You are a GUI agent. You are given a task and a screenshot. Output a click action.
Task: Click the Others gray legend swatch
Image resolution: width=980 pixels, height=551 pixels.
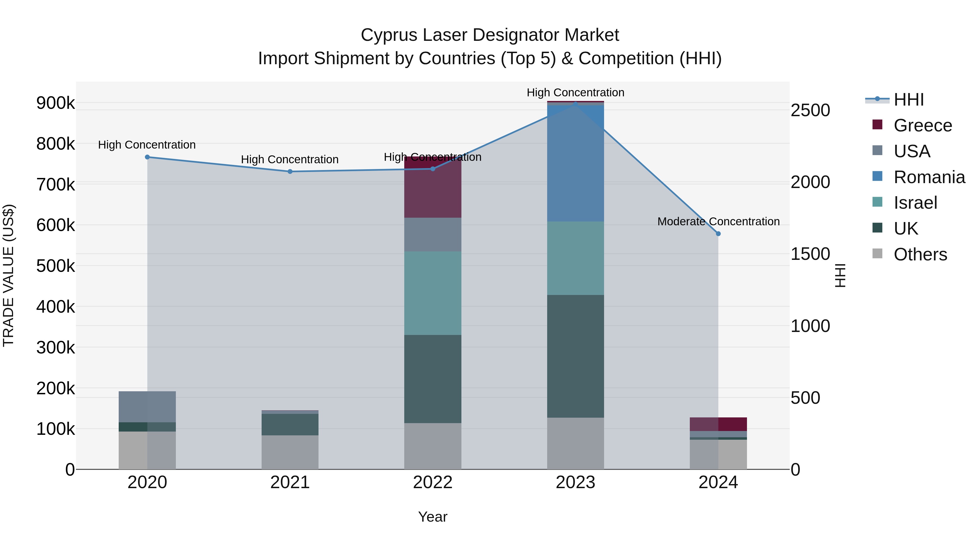[x=877, y=253]
